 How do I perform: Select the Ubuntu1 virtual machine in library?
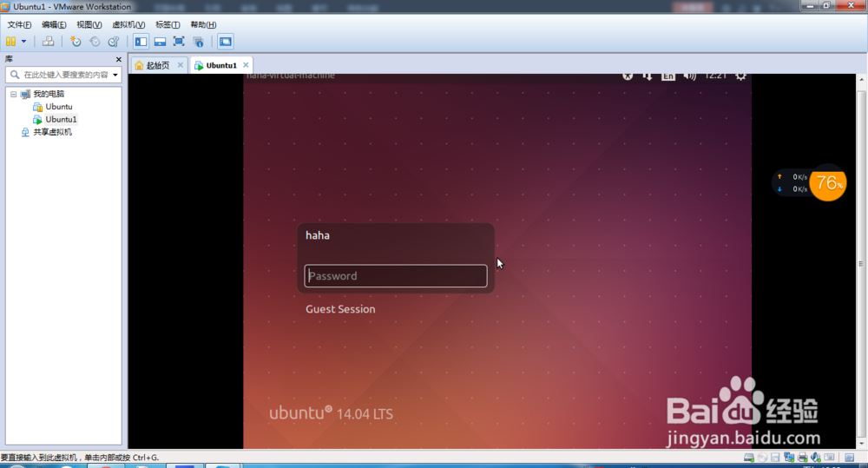(x=61, y=120)
